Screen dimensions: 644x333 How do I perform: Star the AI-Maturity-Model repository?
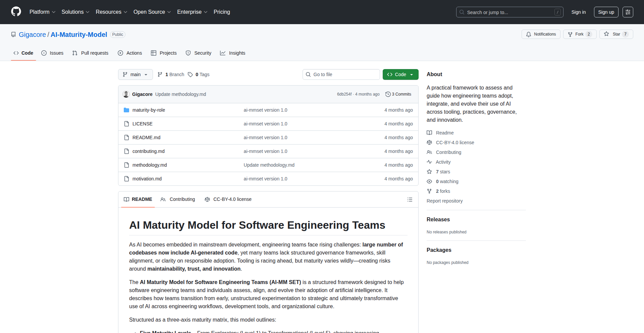616,34
